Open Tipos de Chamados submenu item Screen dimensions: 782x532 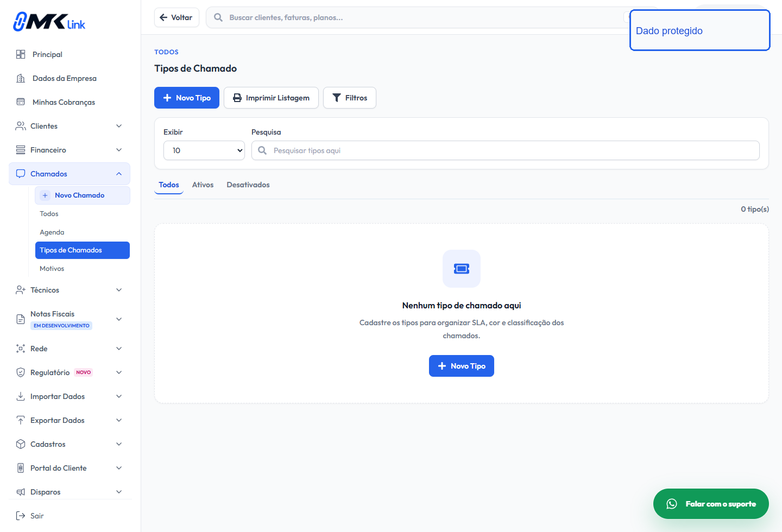pyautogui.click(x=83, y=250)
